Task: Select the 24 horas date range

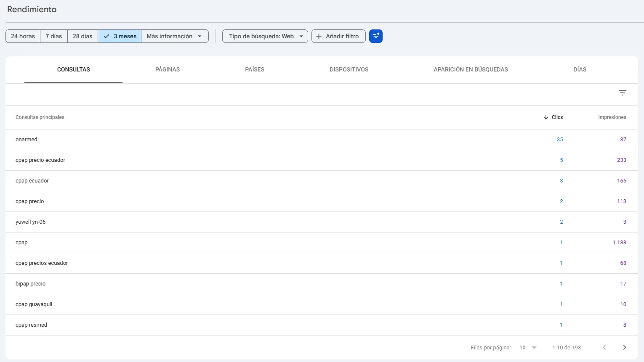Action: point(23,36)
